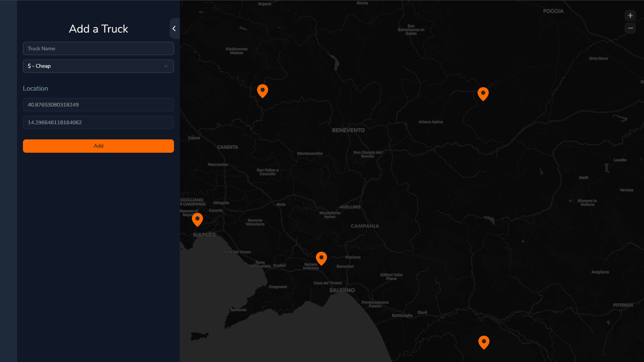Image resolution: width=644 pixels, height=362 pixels.
Task: Select the truck marker near Nocera Inferiore
Action: [x=321, y=258]
